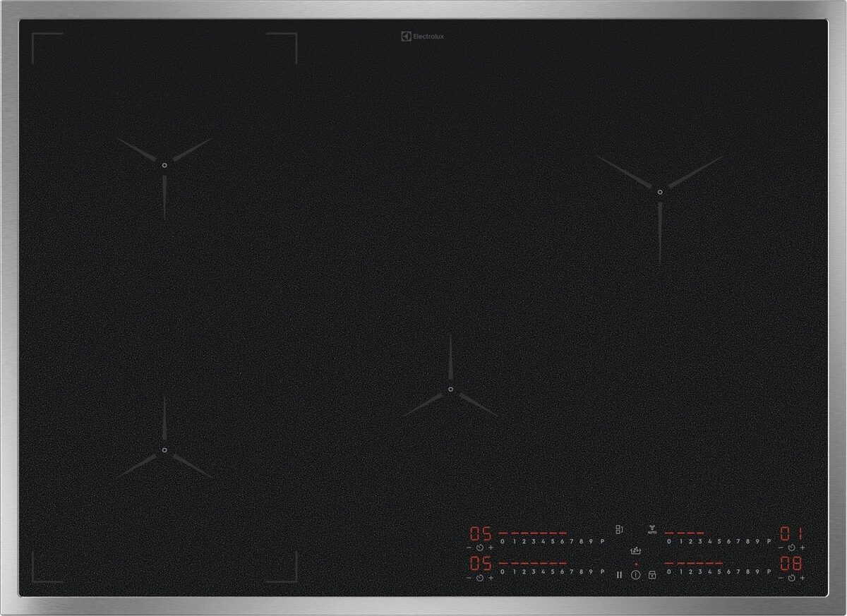Increase the top-left timer with plus
This screenshot has height=616, width=847.
[491, 548]
